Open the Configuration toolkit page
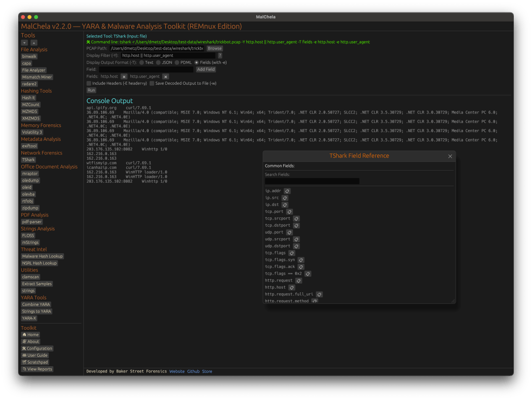This screenshot has height=400, width=532. coord(37,349)
